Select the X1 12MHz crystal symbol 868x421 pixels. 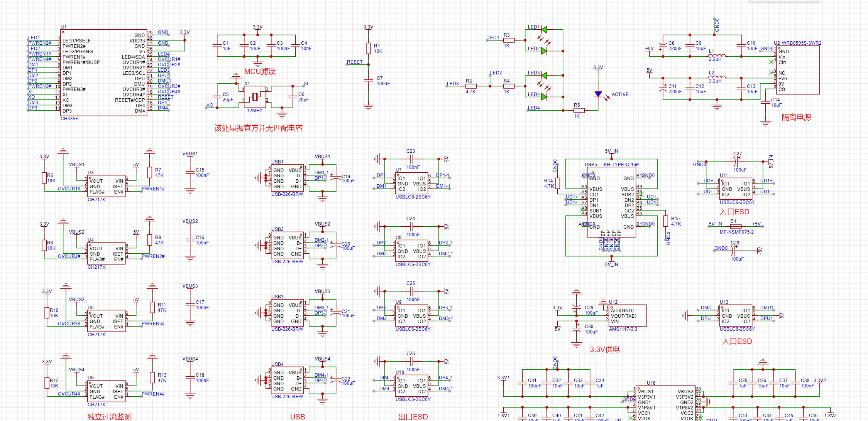[255, 97]
